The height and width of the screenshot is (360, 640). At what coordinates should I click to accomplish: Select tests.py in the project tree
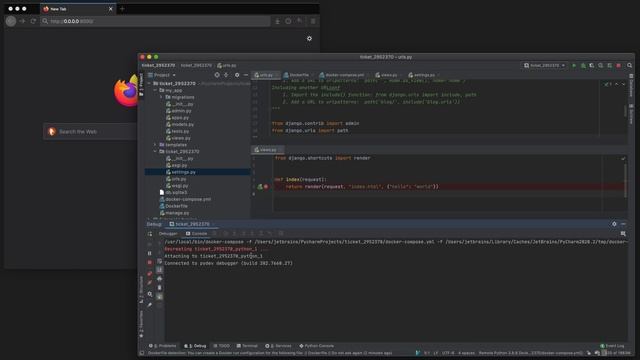[177, 131]
